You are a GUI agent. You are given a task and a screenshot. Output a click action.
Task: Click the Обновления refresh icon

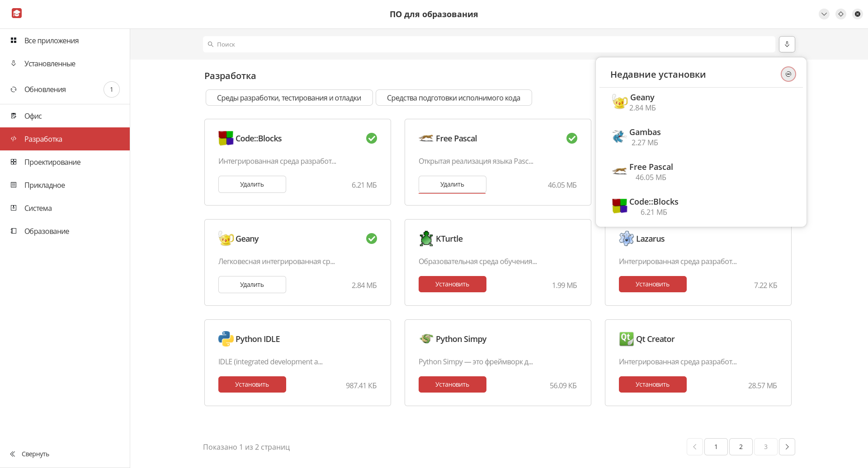click(x=14, y=89)
